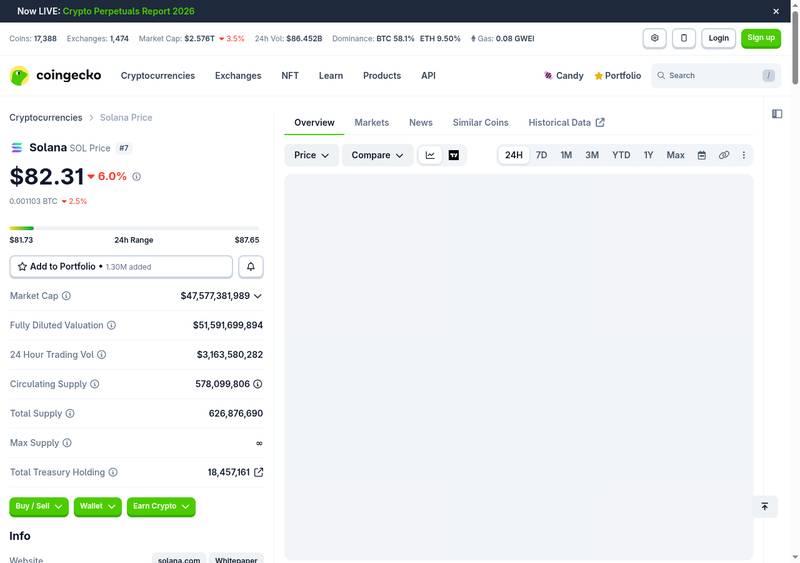
Task: Open the Price dropdown
Action: tap(311, 155)
